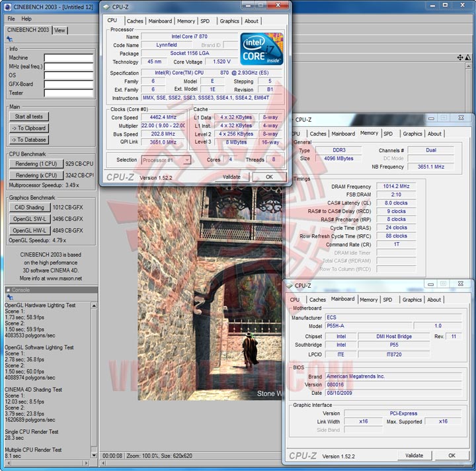The height and width of the screenshot is (471, 476).
Task: Click OK in front CPU-Z window
Action: tap(269, 177)
